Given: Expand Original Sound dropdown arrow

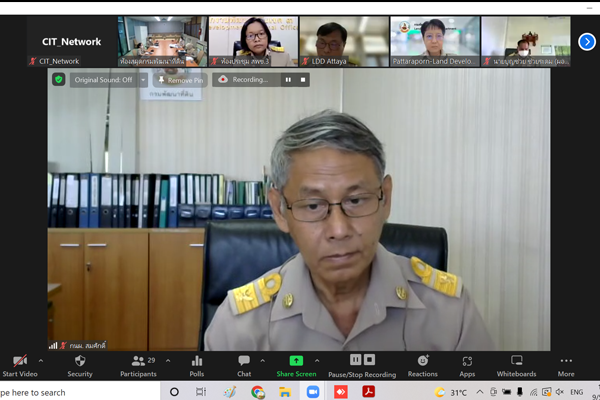Looking at the screenshot, I should coord(143,80).
